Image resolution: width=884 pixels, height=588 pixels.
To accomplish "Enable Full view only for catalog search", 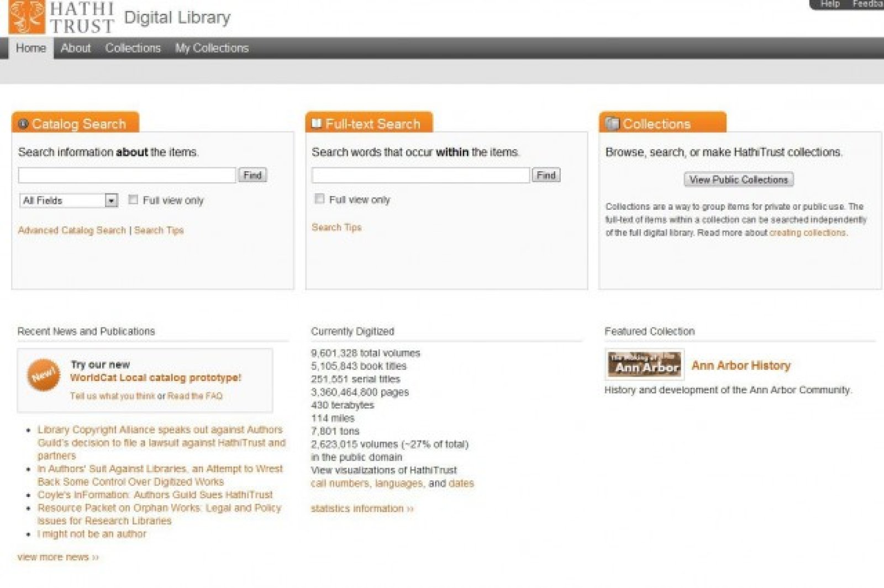I will pos(133,200).
